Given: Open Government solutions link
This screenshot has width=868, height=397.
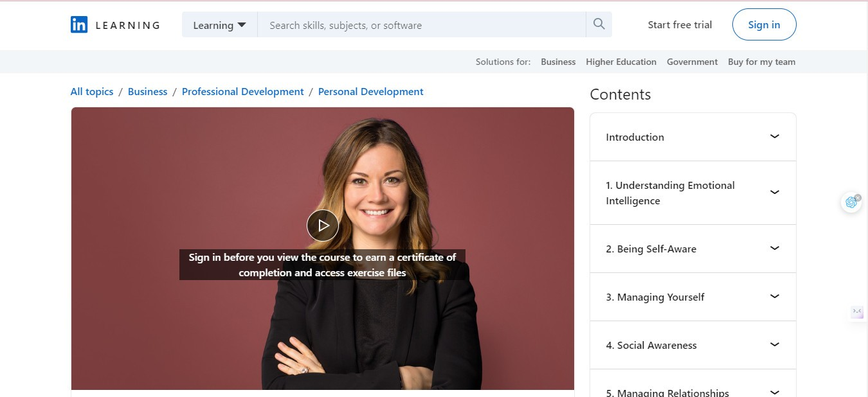Looking at the screenshot, I should point(692,62).
